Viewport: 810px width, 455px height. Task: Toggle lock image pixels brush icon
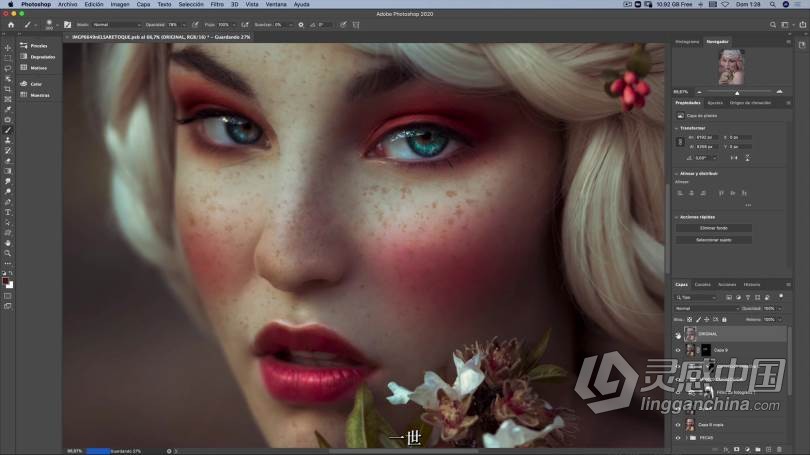pos(698,320)
